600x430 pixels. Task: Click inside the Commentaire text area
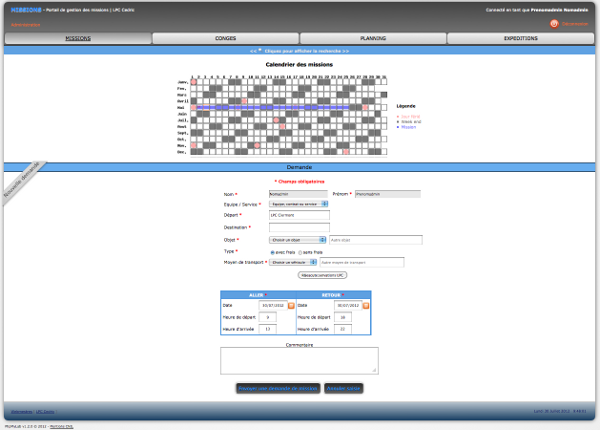pyautogui.click(x=299, y=360)
